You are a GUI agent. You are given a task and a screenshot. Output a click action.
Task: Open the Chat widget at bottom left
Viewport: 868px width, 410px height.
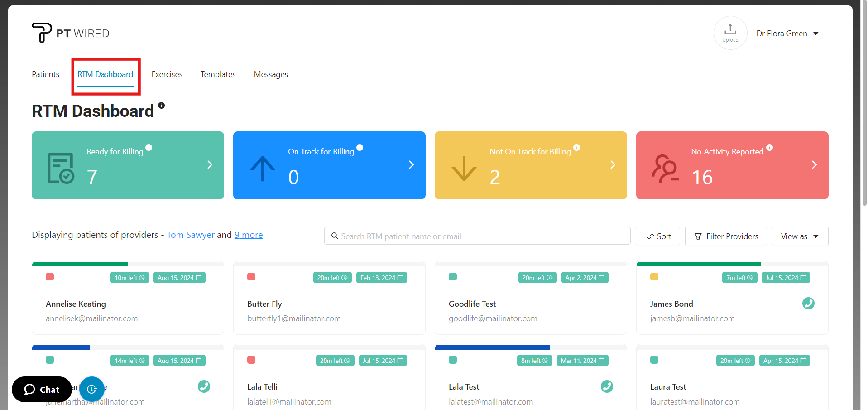[42, 389]
